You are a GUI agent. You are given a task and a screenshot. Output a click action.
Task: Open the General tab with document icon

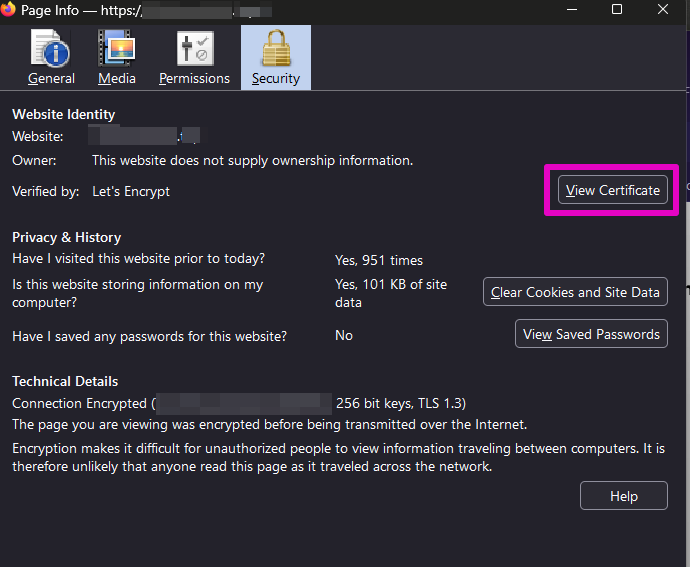tap(51, 57)
